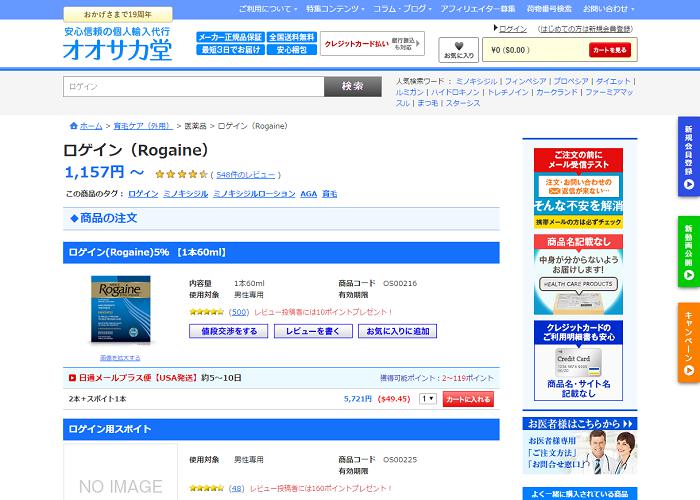
Task: Click the product star rating near 548 reviews
Action: tap(181, 175)
